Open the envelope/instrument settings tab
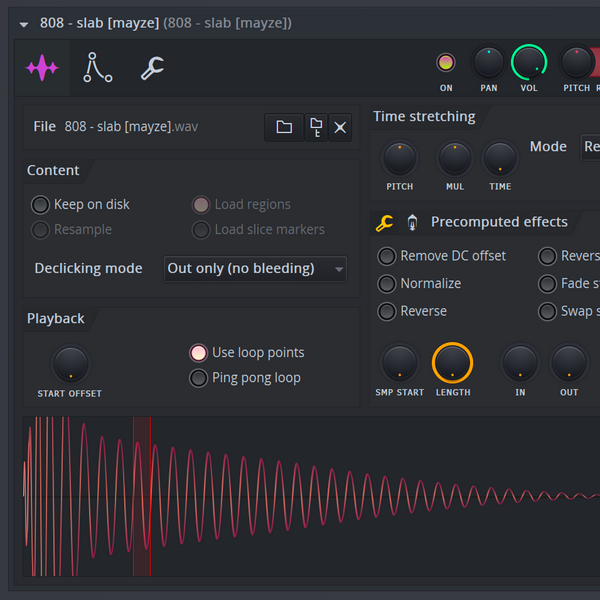Image resolution: width=600 pixels, height=600 pixels. [98, 68]
